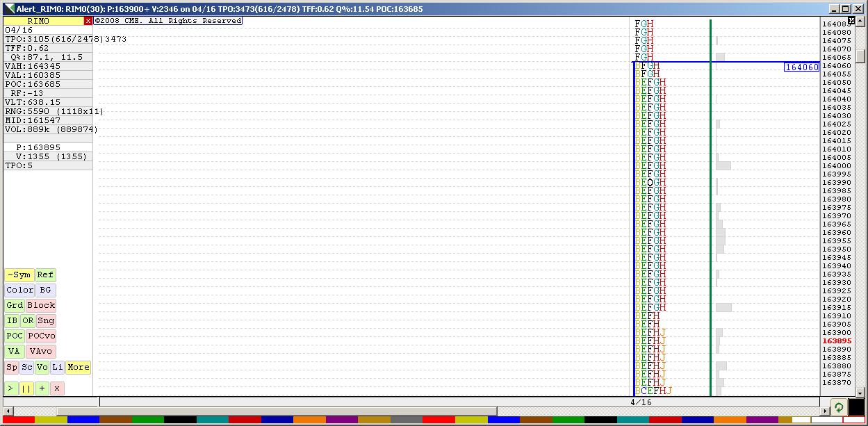
Task: Expand options with the More button
Action: click(78, 367)
